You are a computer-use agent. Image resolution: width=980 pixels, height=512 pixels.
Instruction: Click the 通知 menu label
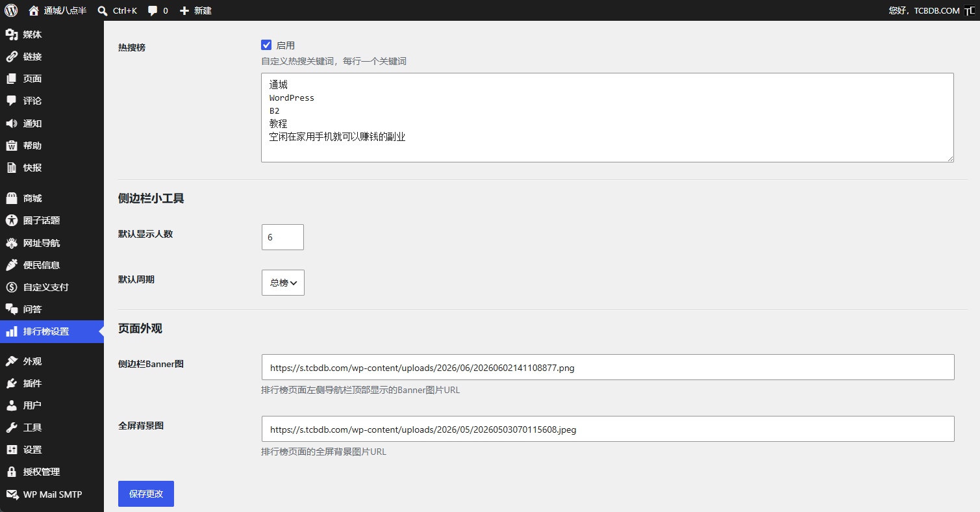tap(32, 123)
